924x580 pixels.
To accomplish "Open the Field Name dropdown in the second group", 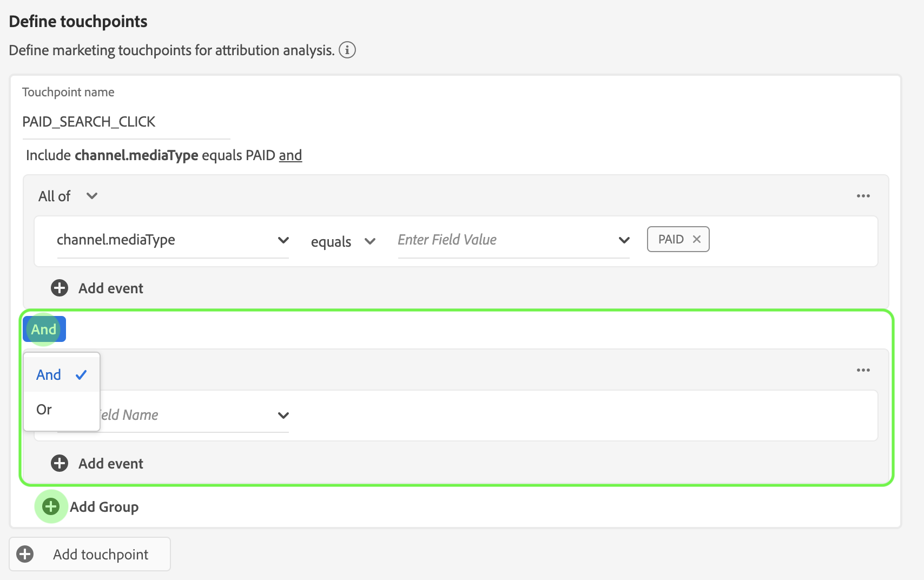I will (283, 416).
